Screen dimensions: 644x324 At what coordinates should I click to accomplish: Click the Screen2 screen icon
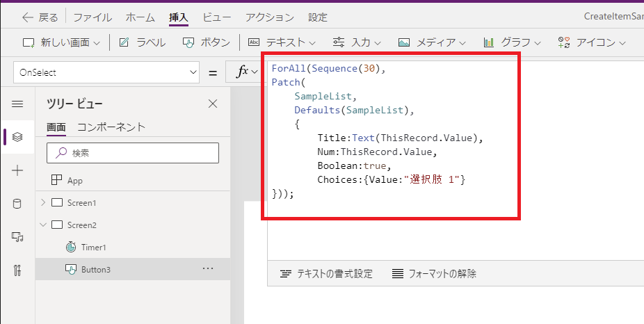(57, 225)
